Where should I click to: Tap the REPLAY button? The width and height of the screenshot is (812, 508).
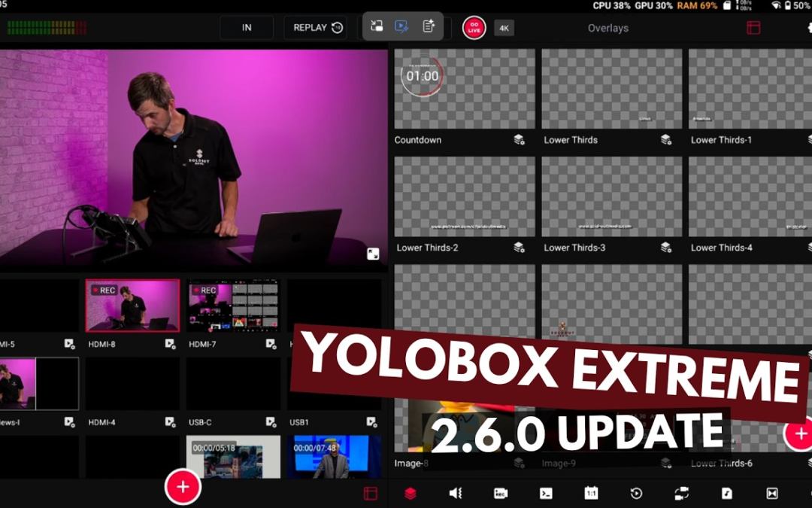[x=316, y=28]
